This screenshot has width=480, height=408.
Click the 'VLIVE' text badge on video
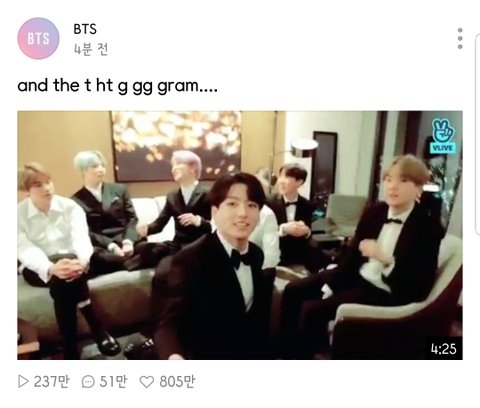point(443,148)
